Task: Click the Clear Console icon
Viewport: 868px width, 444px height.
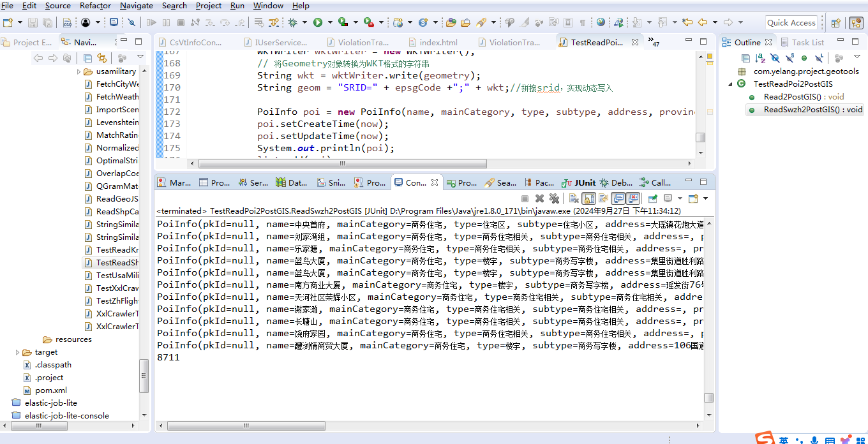Action: [x=574, y=198]
